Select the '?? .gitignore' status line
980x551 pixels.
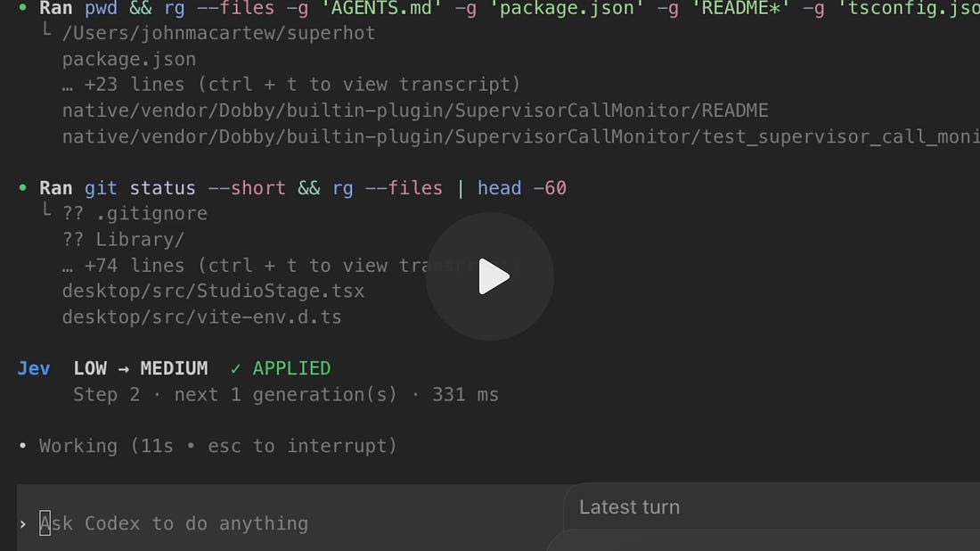135,213
